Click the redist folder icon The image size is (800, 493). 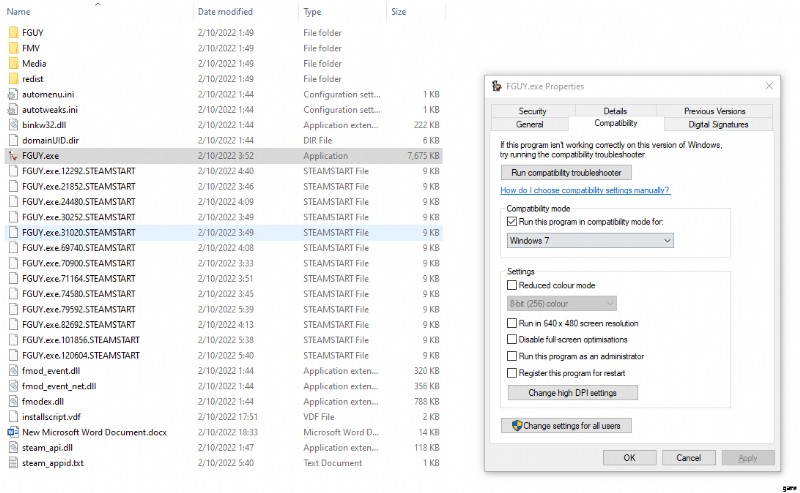(13, 79)
